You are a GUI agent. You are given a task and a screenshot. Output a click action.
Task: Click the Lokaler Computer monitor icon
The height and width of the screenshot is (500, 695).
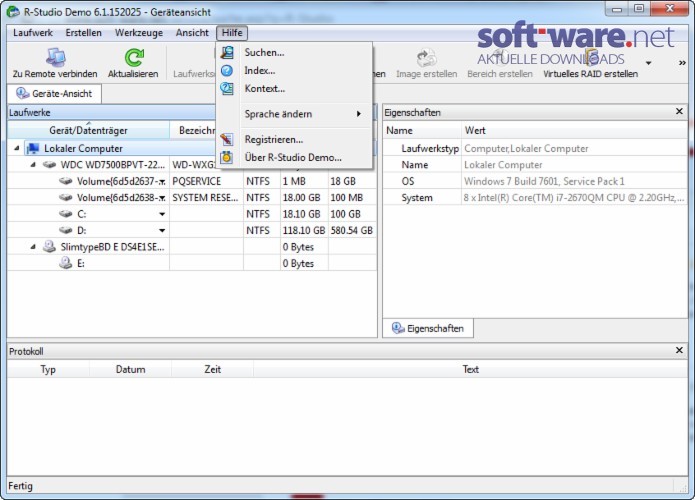point(32,148)
